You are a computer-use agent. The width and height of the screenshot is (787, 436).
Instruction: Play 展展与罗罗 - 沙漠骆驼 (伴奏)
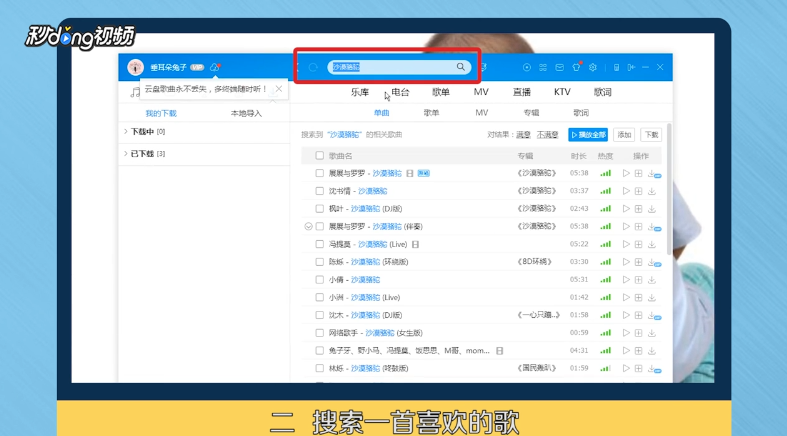(626, 226)
